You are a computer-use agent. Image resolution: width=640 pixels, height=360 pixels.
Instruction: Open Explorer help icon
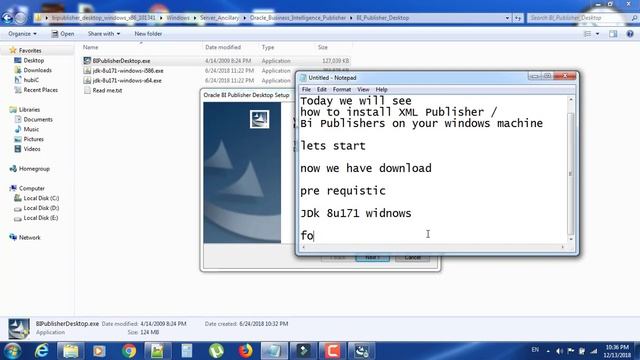[630, 34]
